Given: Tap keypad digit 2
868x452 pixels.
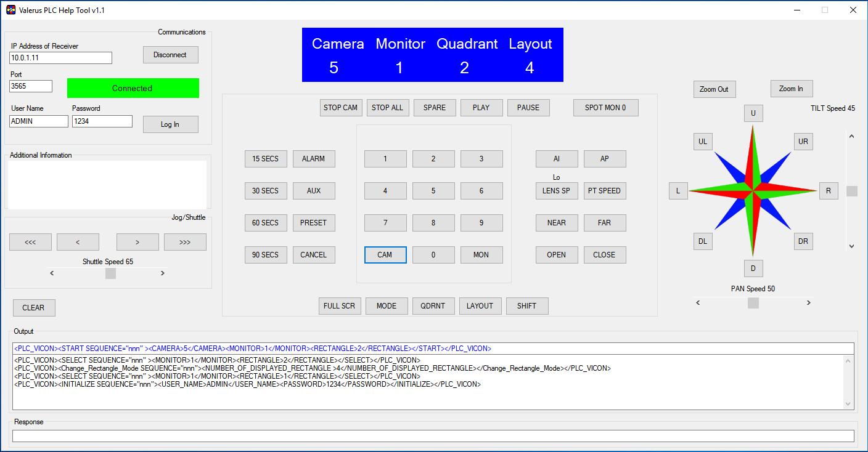Looking at the screenshot, I should [x=433, y=159].
